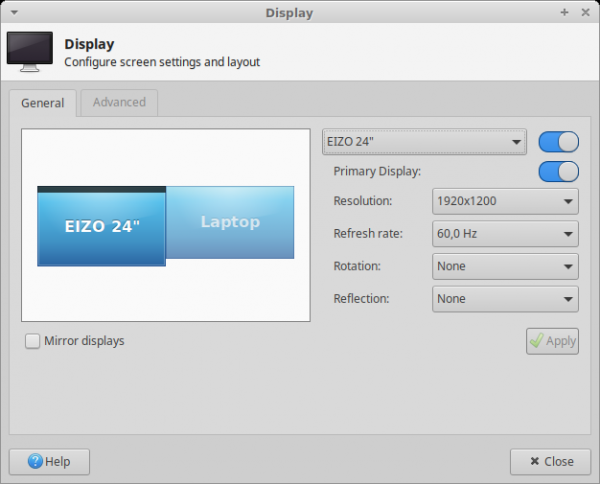Click the question mark Help button
Image resolution: width=600 pixels, height=484 pixels.
49,461
